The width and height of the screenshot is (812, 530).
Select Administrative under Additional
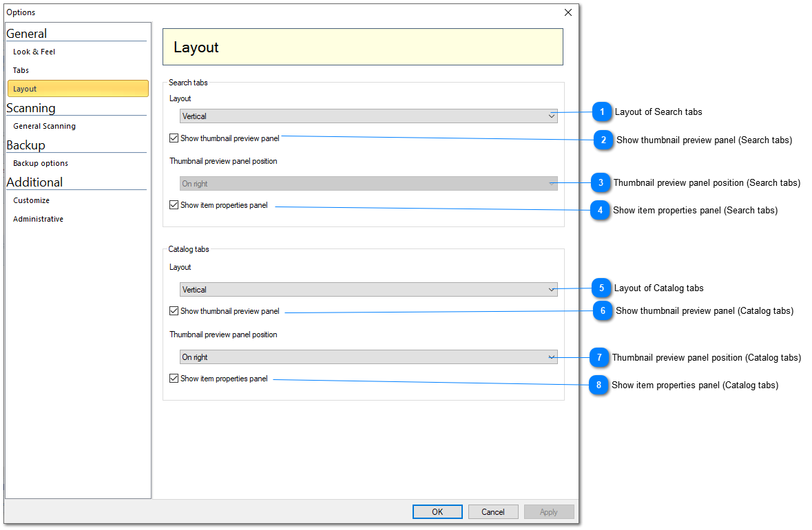(x=38, y=219)
